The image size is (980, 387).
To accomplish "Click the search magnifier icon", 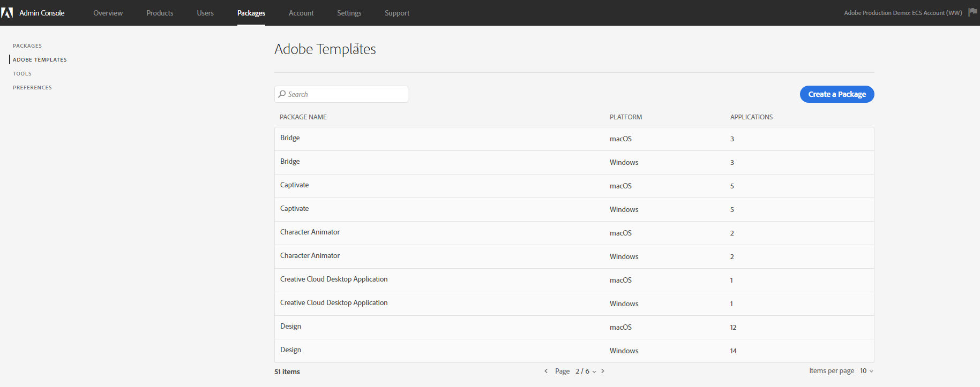I will point(282,94).
